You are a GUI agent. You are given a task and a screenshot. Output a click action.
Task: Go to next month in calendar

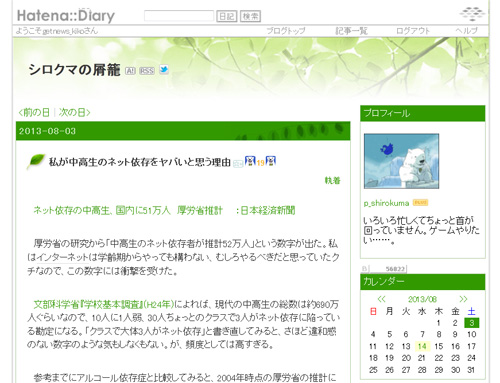click(x=463, y=299)
